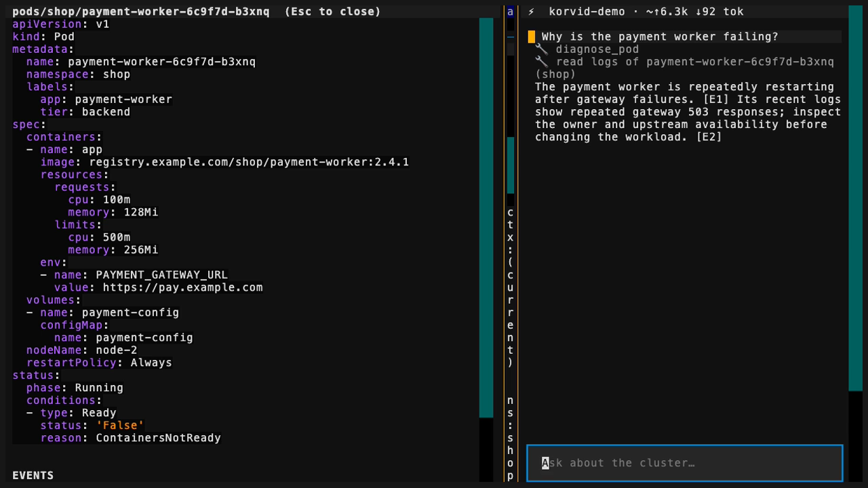Click the 'restartPolicy: Always' line
868x488 pixels.
click(x=99, y=363)
